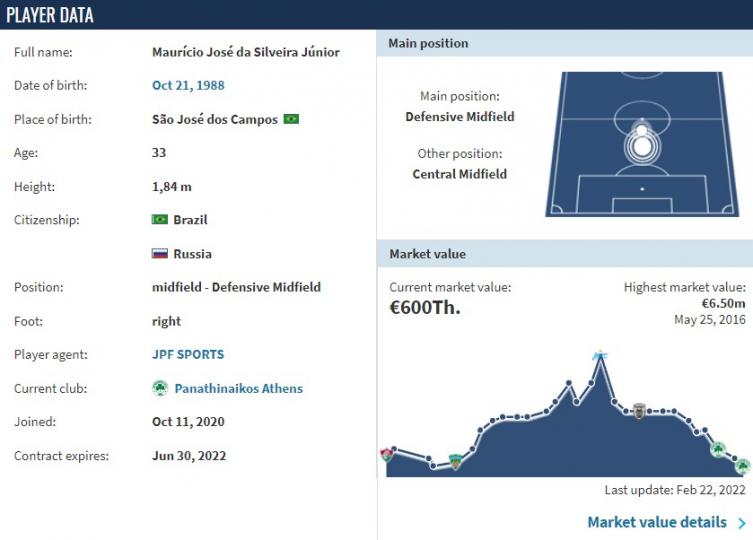Image resolution: width=753 pixels, height=540 pixels.
Task: Open the Oct 21, 1988 birth date link
Action: (188, 86)
